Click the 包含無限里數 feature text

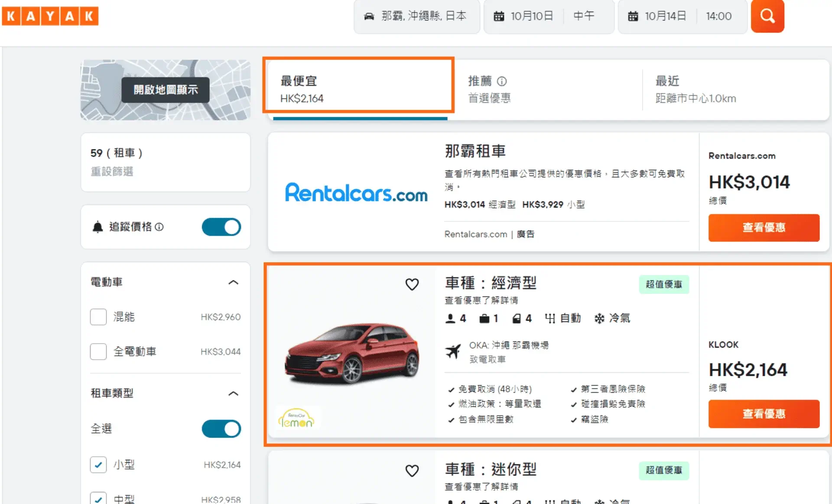pyautogui.click(x=486, y=419)
